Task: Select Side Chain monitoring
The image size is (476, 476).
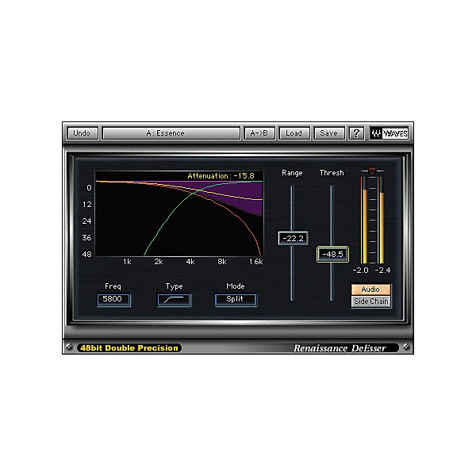Action: coord(371,301)
